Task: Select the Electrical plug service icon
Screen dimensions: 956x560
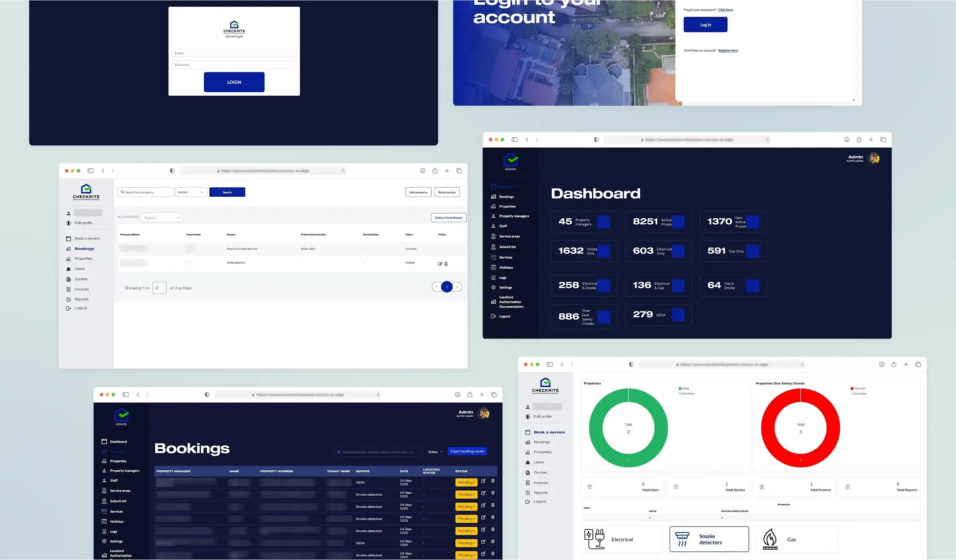Action: 594,539
